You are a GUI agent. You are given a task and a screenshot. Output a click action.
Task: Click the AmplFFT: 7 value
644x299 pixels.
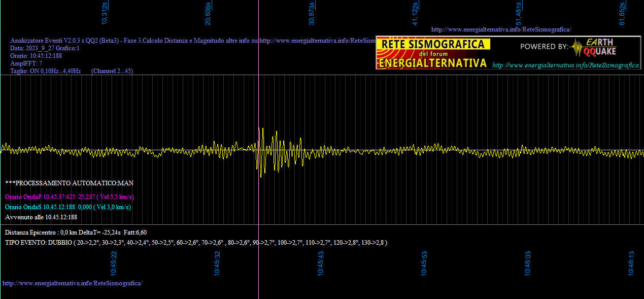26,63
